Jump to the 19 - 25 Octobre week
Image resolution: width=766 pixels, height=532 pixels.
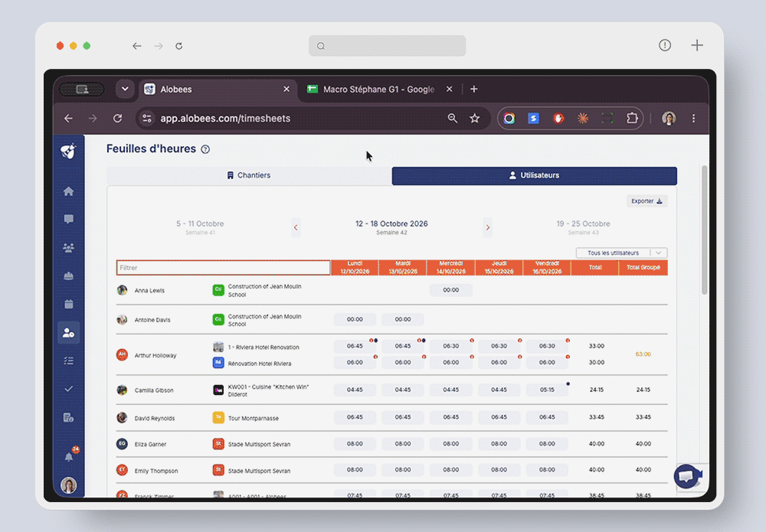[x=583, y=227]
